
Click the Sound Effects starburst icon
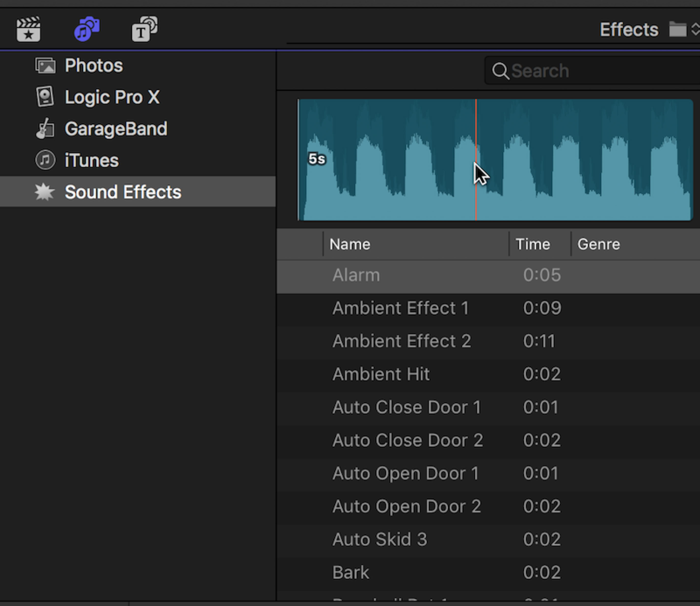44,192
